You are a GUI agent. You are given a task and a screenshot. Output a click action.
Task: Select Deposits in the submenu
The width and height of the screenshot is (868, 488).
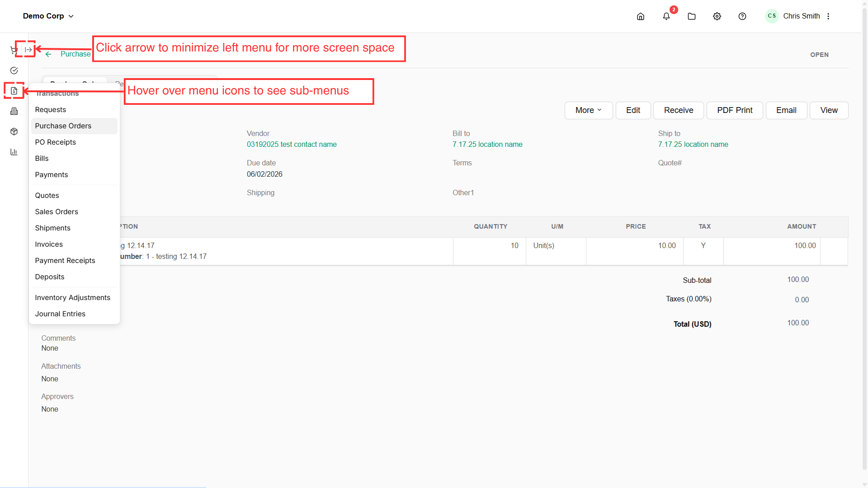point(74,277)
